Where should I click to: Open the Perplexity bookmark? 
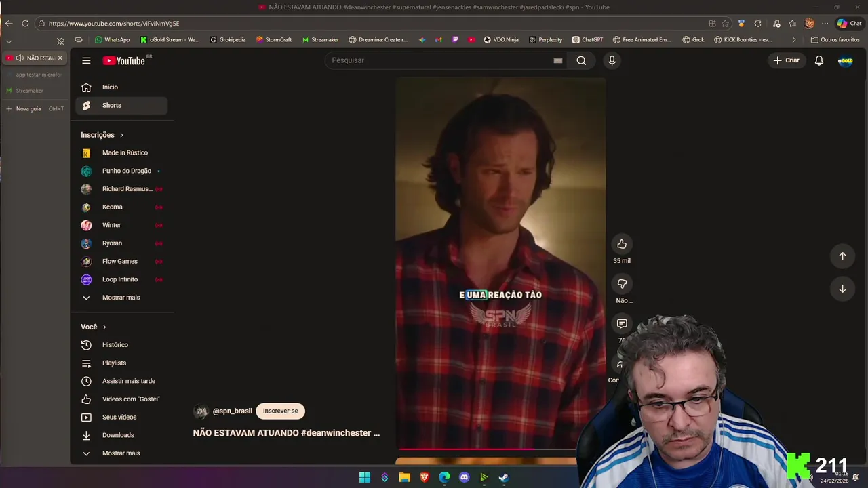(x=546, y=39)
